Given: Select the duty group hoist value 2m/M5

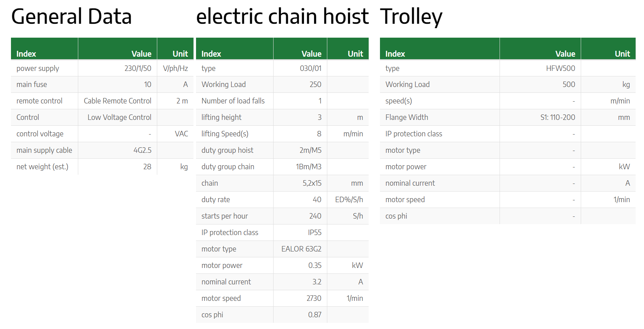Looking at the screenshot, I should [x=310, y=150].
